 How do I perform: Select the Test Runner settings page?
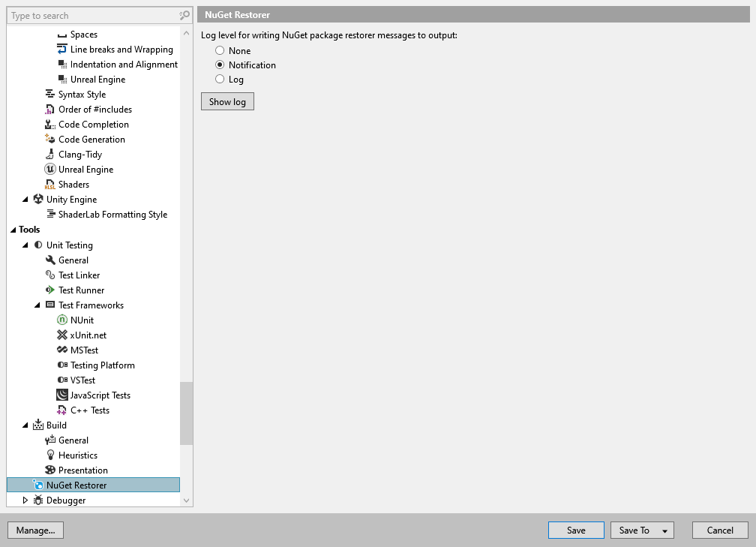(x=80, y=290)
